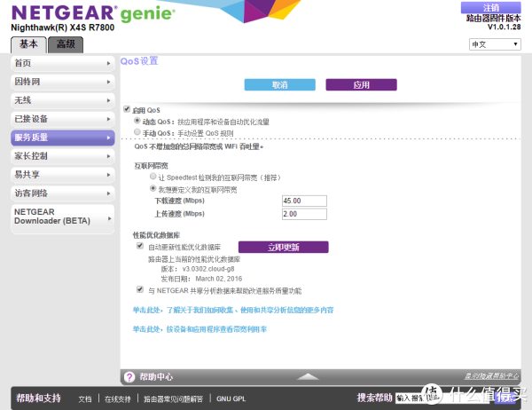This screenshot has width=532, height=410.
Task: Click the NETGEAR genie logo
Action: tap(93, 13)
